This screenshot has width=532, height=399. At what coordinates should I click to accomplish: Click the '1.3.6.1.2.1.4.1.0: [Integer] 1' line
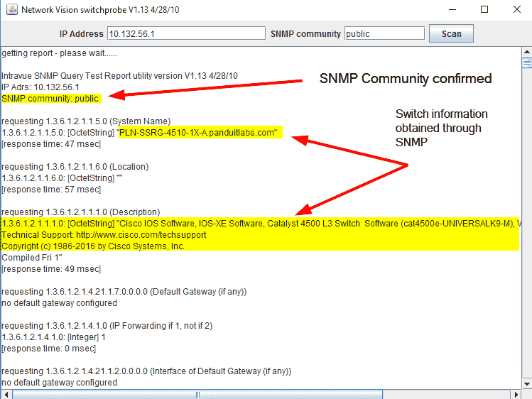(53, 337)
